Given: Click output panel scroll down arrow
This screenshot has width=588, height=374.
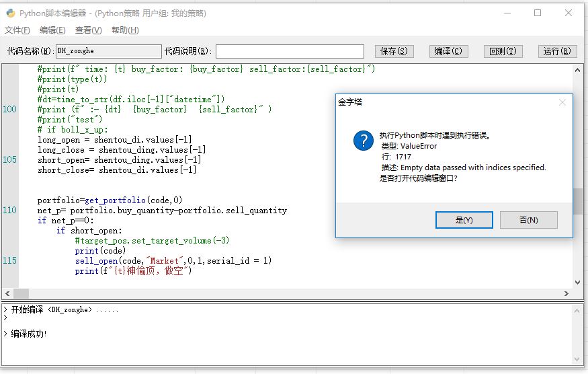Looking at the screenshot, I should coord(577,360).
